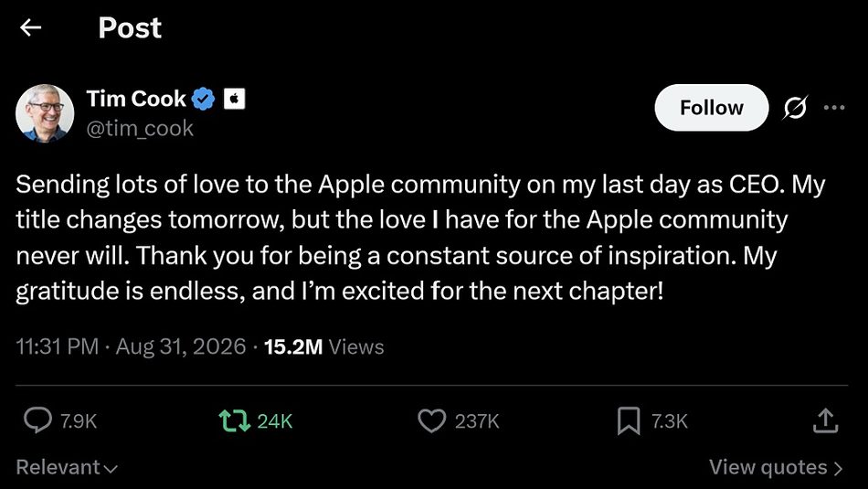868x489 pixels.
Task: Open the reply comment icon
Action: point(37,420)
